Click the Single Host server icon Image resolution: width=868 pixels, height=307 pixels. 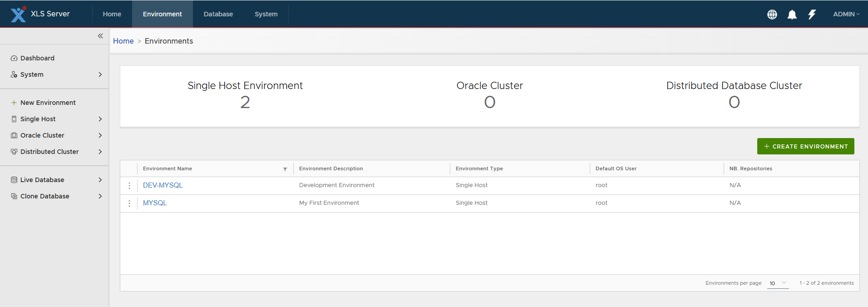14,119
